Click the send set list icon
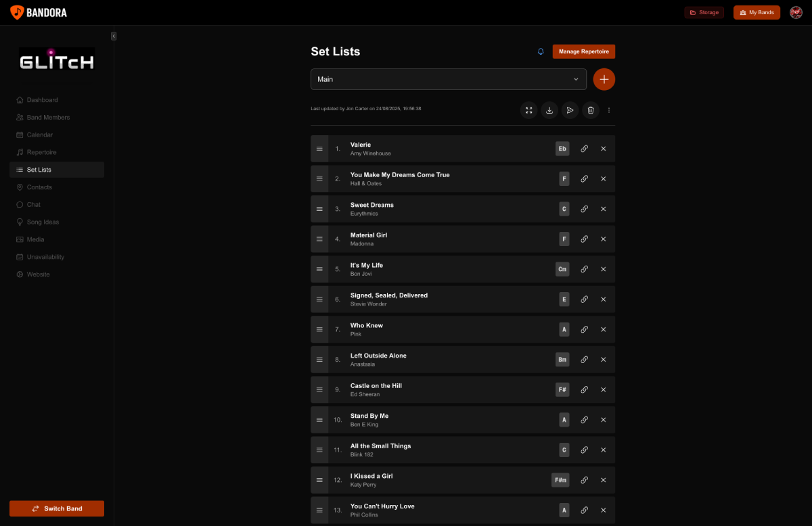The width and height of the screenshot is (812, 526). [x=570, y=110]
